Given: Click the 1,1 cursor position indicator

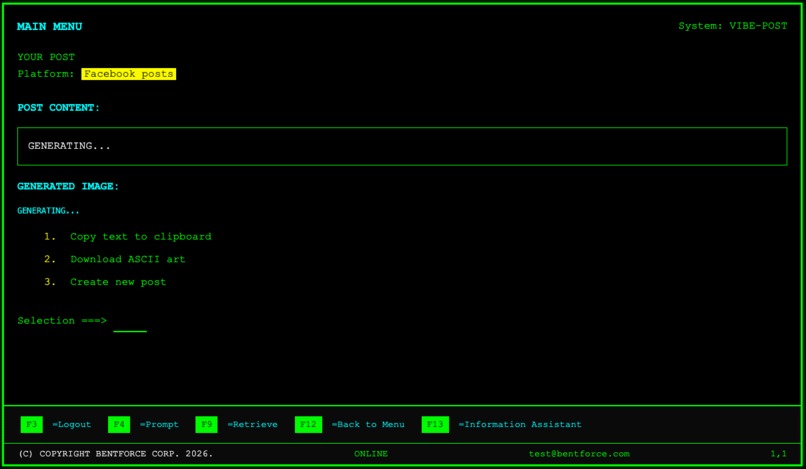Looking at the screenshot, I should tap(778, 454).
